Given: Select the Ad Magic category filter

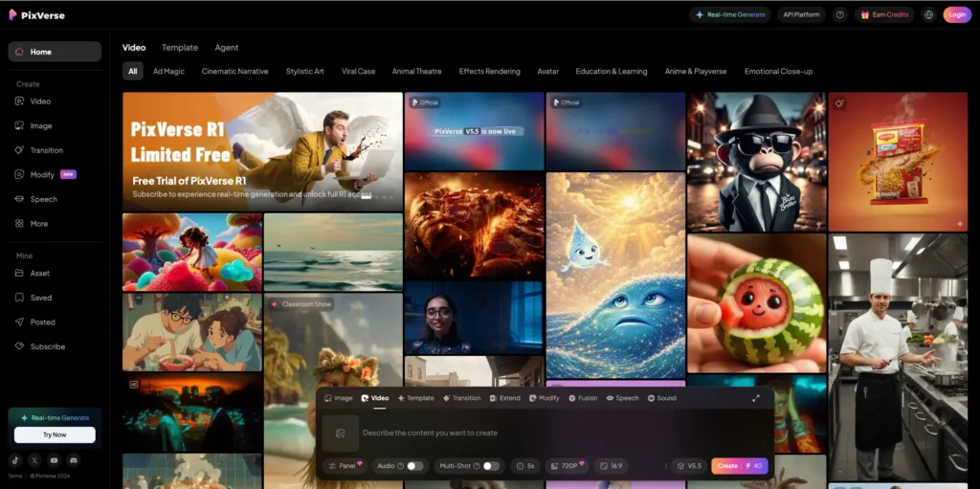Looking at the screenshot, I should (x=168, y=71).
